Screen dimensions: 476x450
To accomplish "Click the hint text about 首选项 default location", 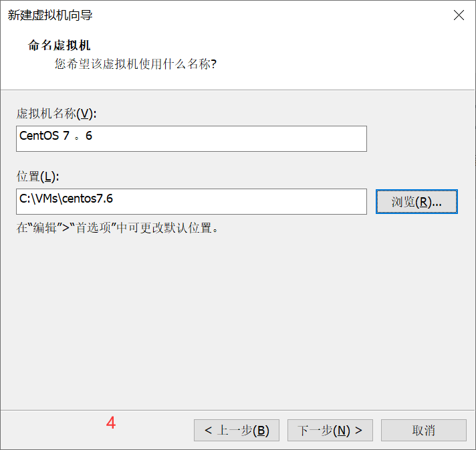I will (x=117, y=228).
